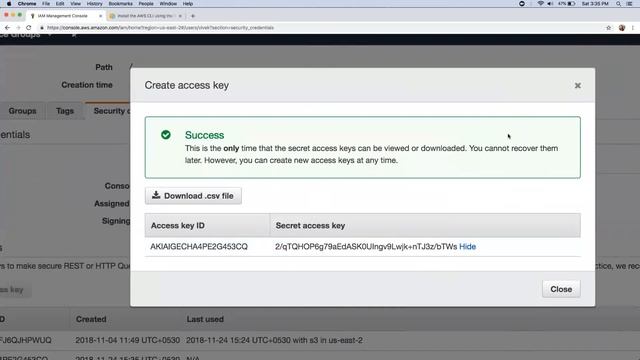This screenshot has width=640, height=360.
Task: Click last used entry with s3 in us-east-2
Action: pos(274,340)
